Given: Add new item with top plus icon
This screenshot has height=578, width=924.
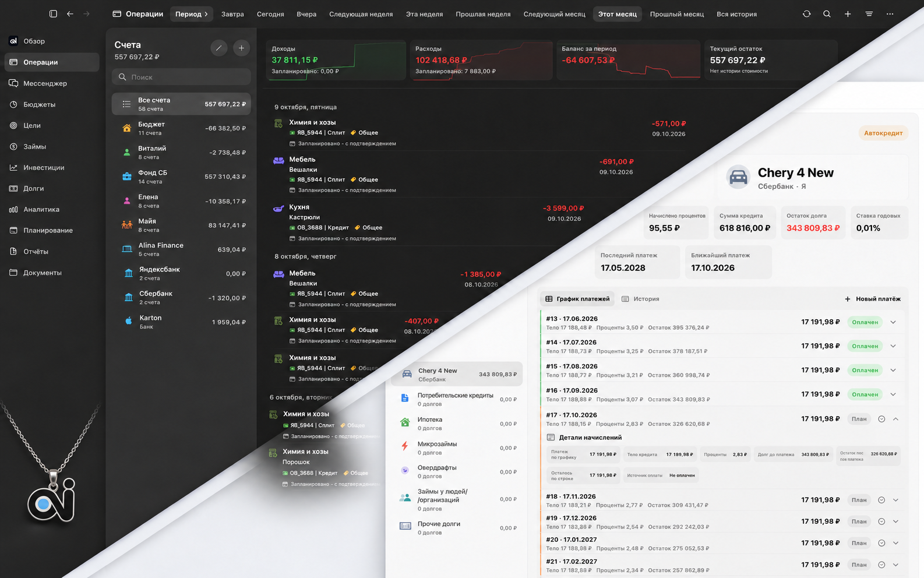Looking at the screenshot, I should 848,13.
